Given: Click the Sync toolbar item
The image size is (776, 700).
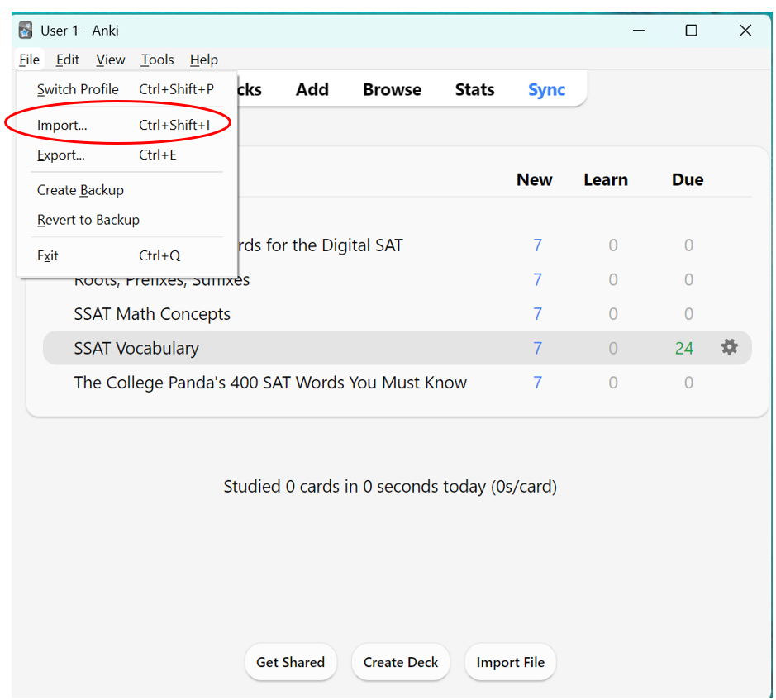Looking at the screenshot, I should click(546, 89).
